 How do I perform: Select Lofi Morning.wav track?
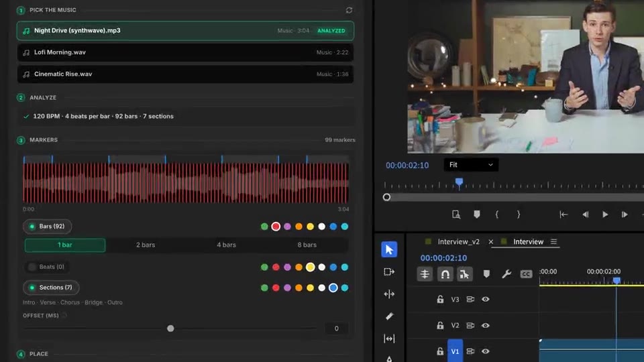click(x=185, y=52)
